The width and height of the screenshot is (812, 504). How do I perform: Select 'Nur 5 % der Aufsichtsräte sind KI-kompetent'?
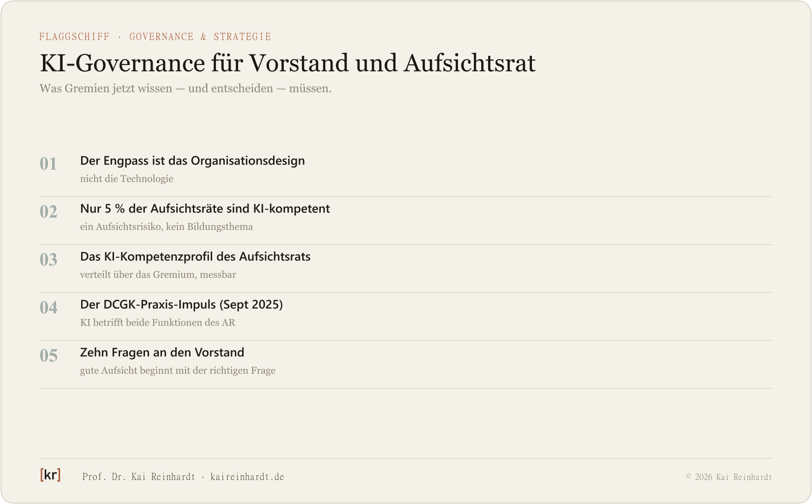pyautogui.click(x=205, y=209)
